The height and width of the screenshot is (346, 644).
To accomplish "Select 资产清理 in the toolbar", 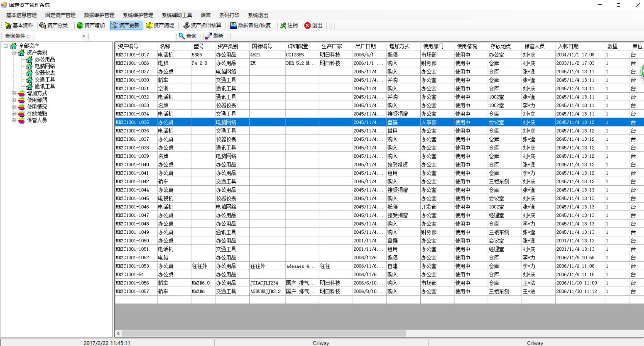I will (x=160, y=25).
